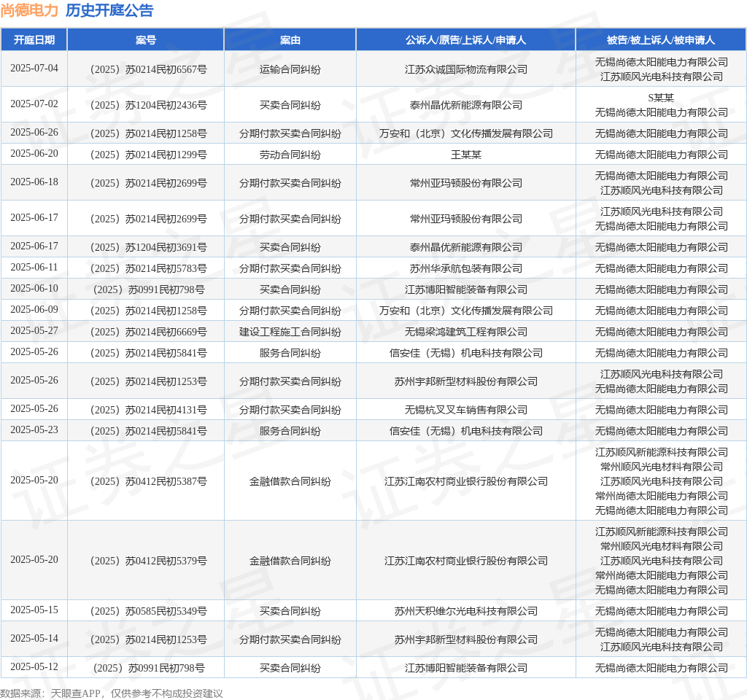Click 信安佳(无锡)机电科技有限公司 in 2025-05-23 row
Screen dimensions: 747x700
click(466, 432)
